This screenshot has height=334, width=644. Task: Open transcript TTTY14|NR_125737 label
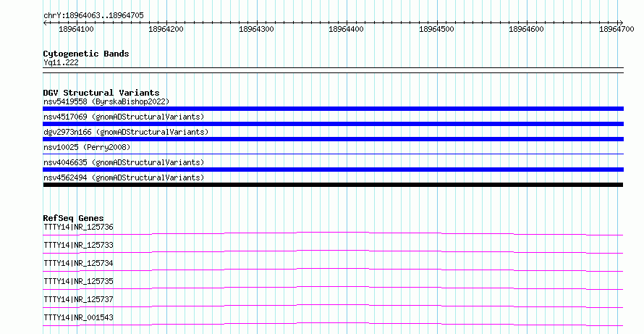pyautogui.click(x=78, y=299)
